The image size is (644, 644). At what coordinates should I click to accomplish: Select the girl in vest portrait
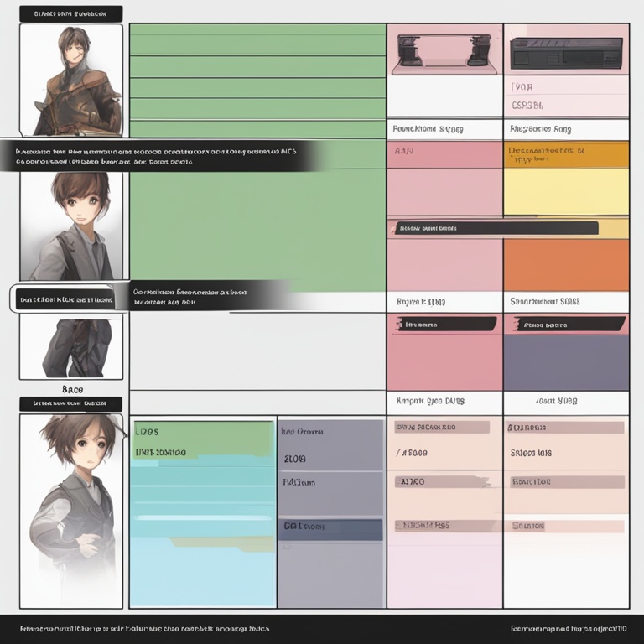pyautogui.click(x=71, y=511)
